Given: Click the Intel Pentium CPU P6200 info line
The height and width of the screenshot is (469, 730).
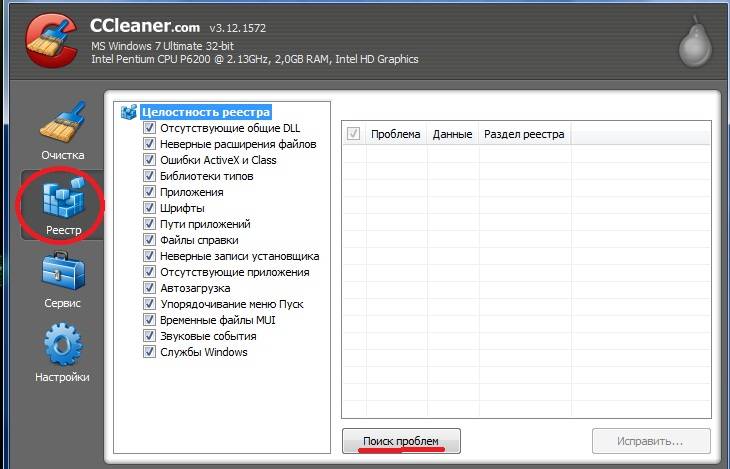Looking at the screenshot, I should (x=255, y=59).
